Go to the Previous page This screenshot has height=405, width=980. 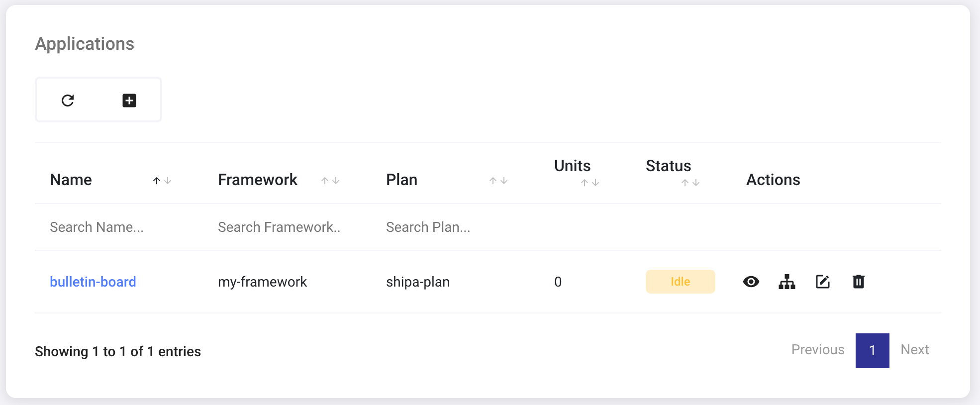(817, 350)
